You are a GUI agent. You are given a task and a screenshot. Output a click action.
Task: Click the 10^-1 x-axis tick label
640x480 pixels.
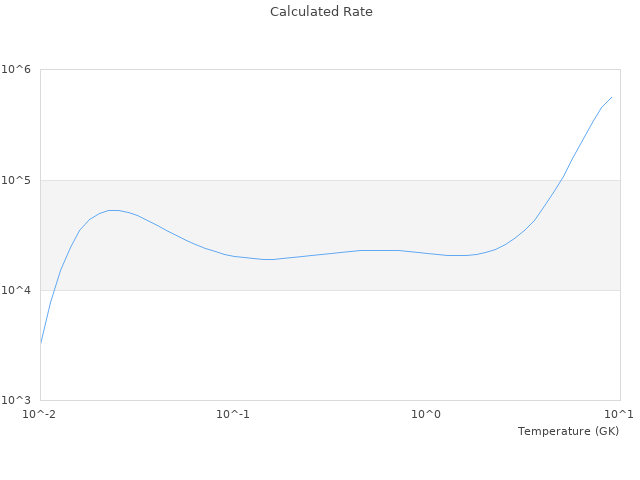[233, 414]
